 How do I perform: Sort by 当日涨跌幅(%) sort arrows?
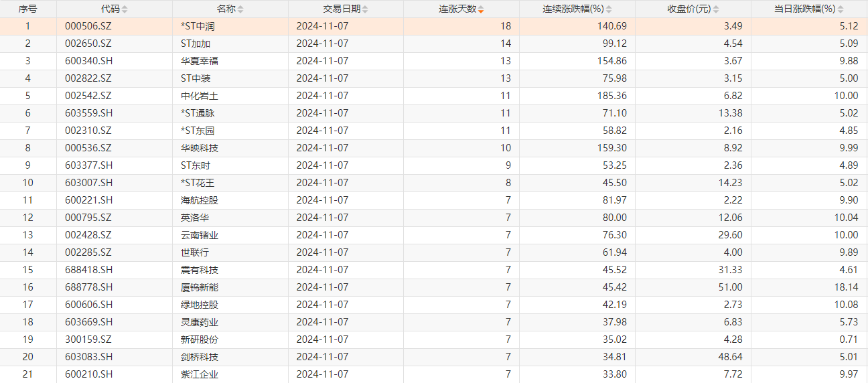point(841,9)
